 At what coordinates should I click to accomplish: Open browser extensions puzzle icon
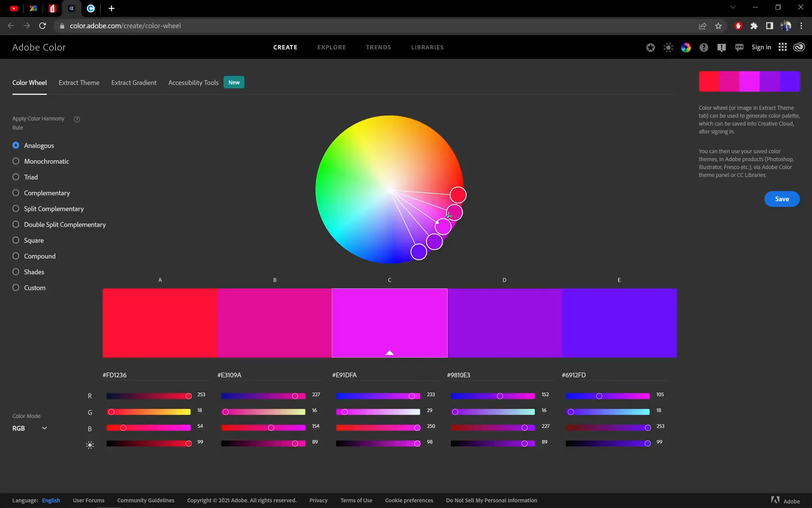(754, 26)
